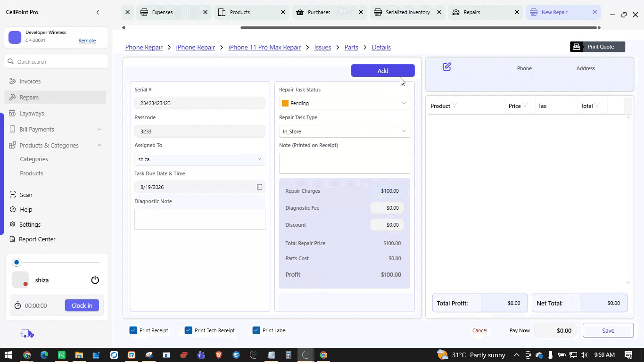The width and height of the screenshot is (644, 362).
Task: Click the shiza user avatar
Action: point(20,280)
